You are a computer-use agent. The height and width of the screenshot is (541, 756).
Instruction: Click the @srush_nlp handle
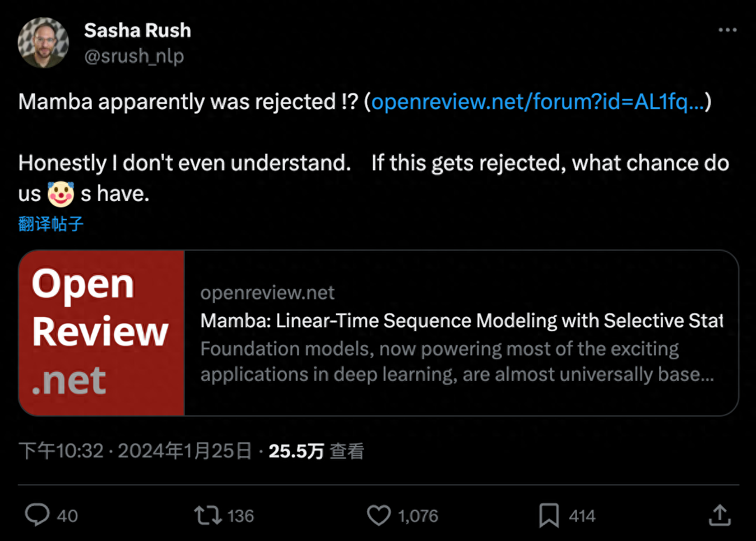tap(134, 56)
